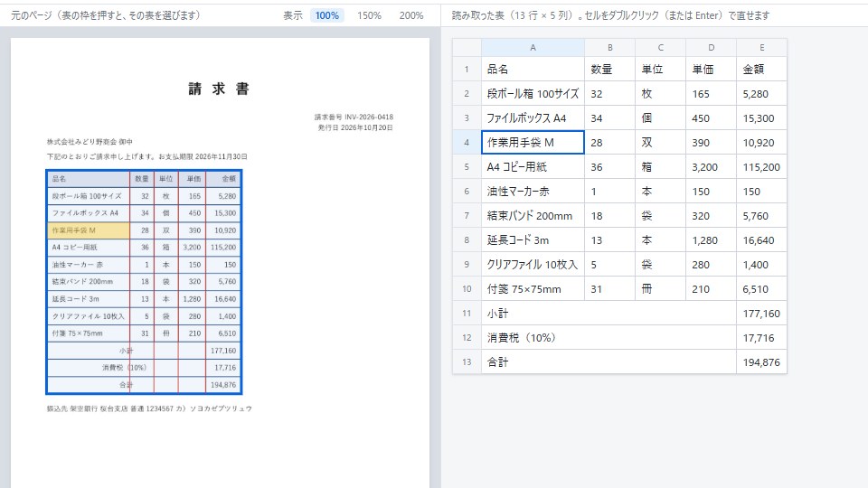Click '株式会社みどり野商会 御中' on page
This screenshot has height=488, width=868.
click(90, 142)
